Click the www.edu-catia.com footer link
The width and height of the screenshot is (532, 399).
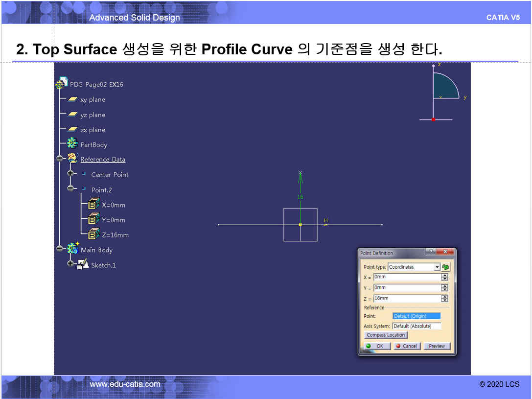(x=125, y=384)
